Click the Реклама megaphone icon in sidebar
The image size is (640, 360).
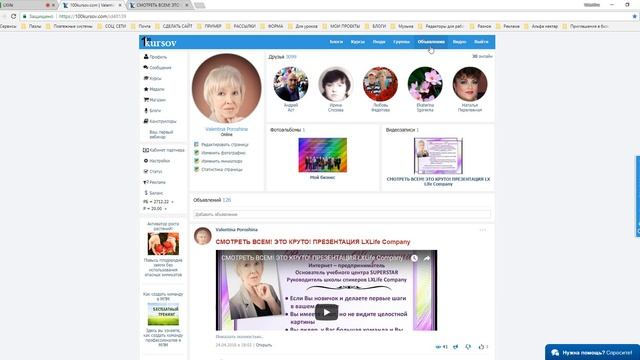(x=146, y=182)
